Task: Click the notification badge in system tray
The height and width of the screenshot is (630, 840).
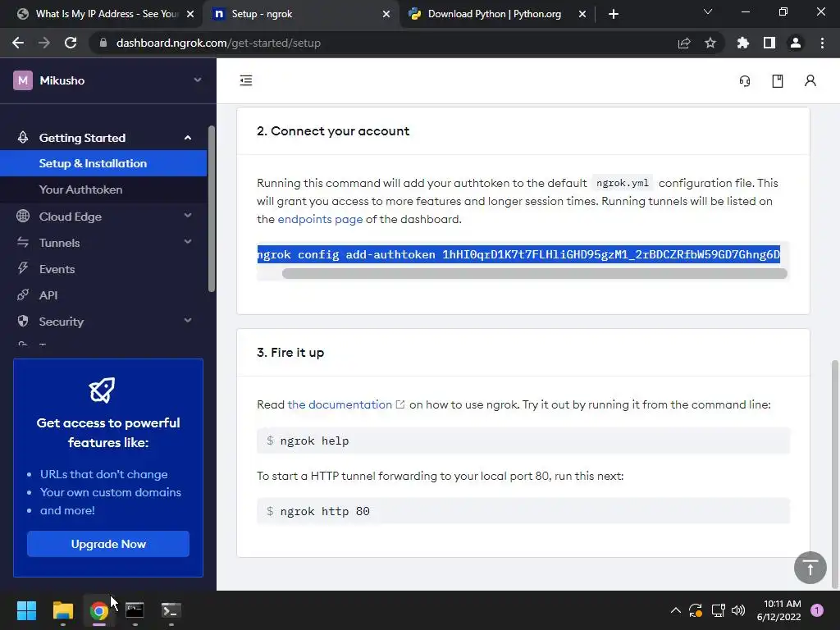Action: click(817, 609)
